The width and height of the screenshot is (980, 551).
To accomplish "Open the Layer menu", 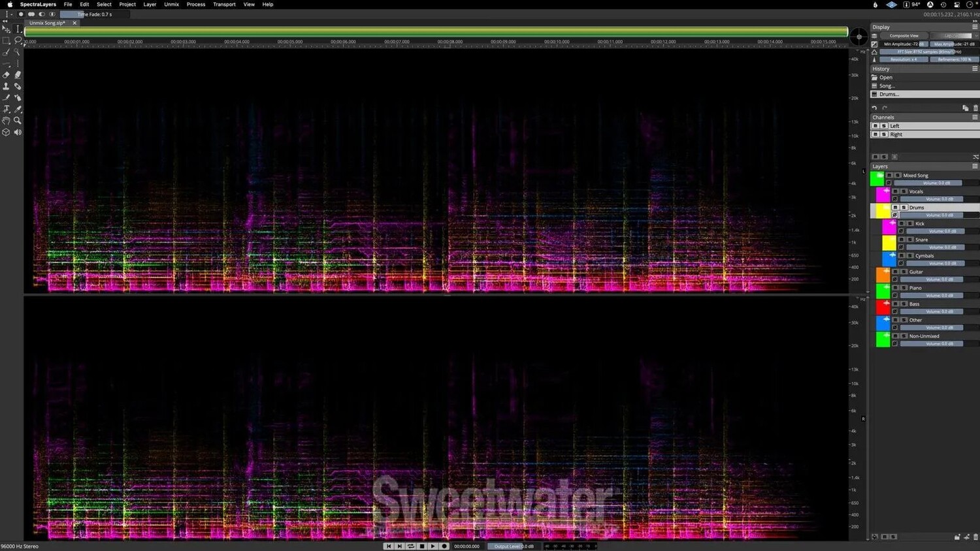I will [150, 5].
